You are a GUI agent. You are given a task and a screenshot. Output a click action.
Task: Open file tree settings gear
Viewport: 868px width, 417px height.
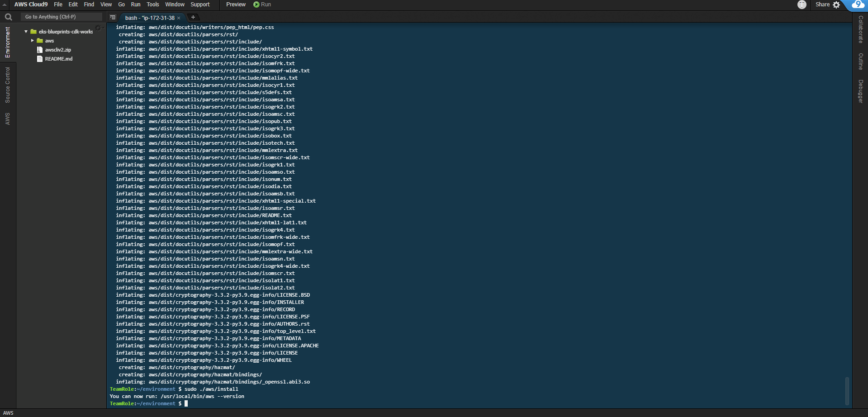point(98,28)
